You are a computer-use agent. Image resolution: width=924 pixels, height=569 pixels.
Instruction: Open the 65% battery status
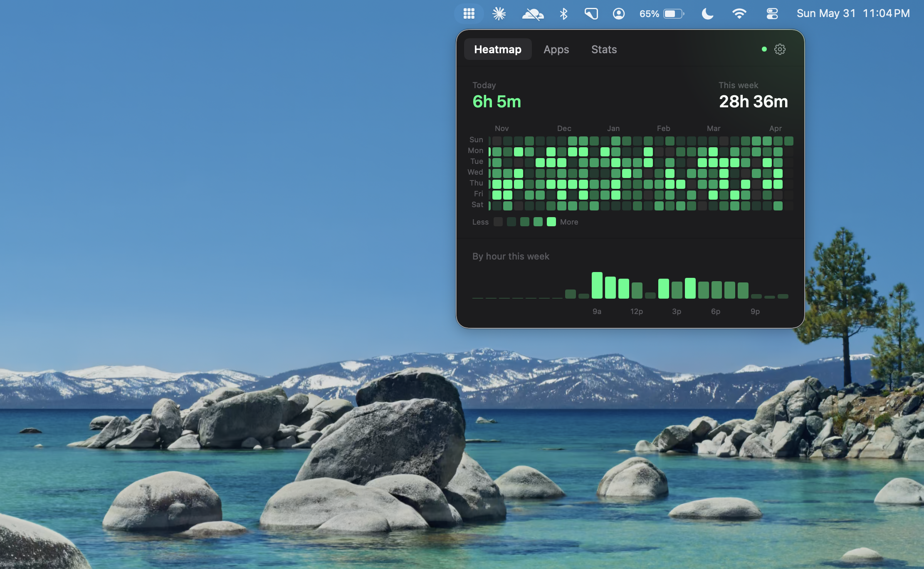click(x=662, y=14)
